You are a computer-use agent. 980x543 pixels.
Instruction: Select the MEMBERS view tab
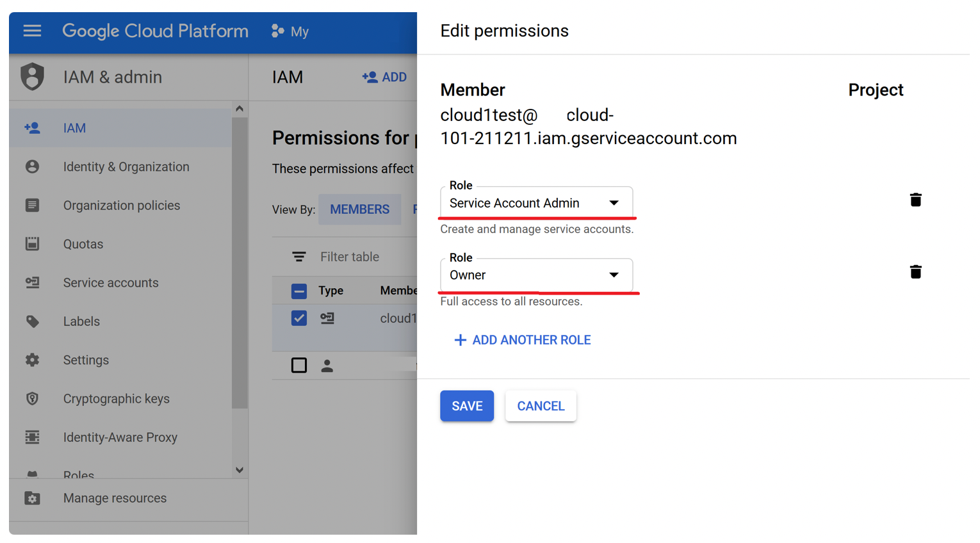(359, 209)
